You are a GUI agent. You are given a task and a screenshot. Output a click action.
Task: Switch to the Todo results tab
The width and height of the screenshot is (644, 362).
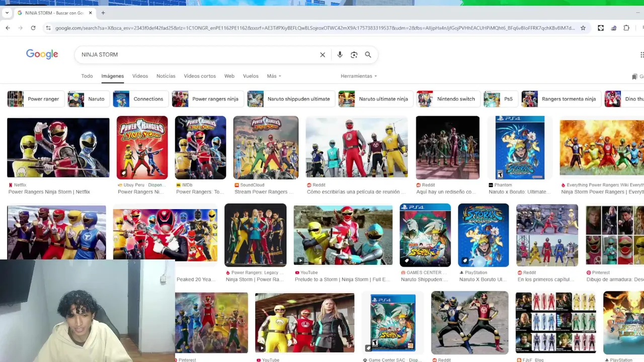pos(87,76)
